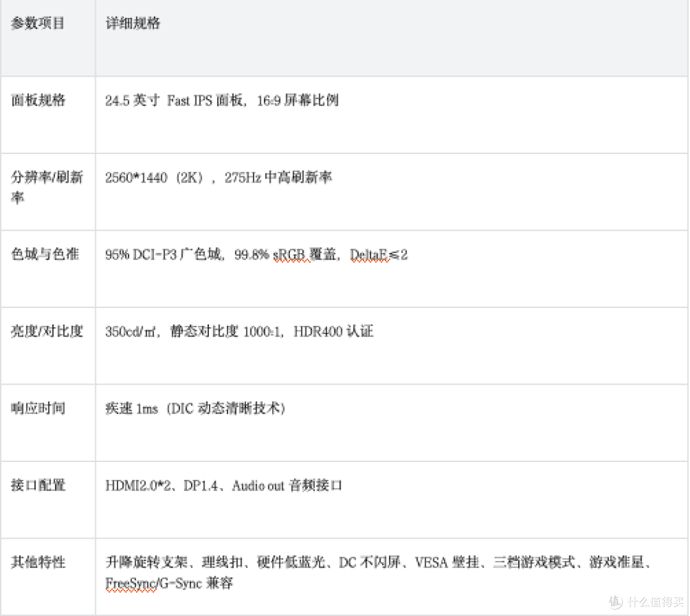The width and height of the screenshot is (690, 616).
Task: Click the text VESA 壁挂
Action: click(x=447, y=562)
